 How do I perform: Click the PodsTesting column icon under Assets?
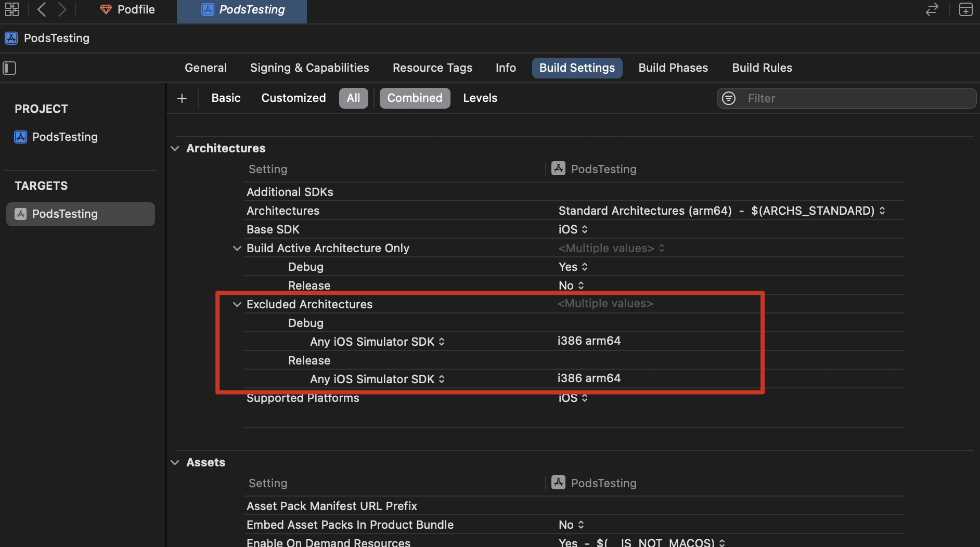[558, 483]
